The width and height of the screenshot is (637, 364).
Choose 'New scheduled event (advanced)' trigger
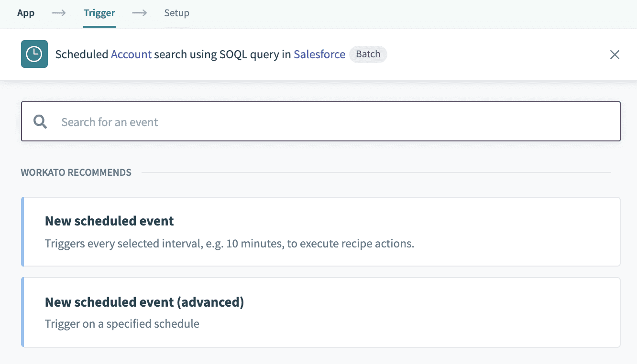coord(320,312)
